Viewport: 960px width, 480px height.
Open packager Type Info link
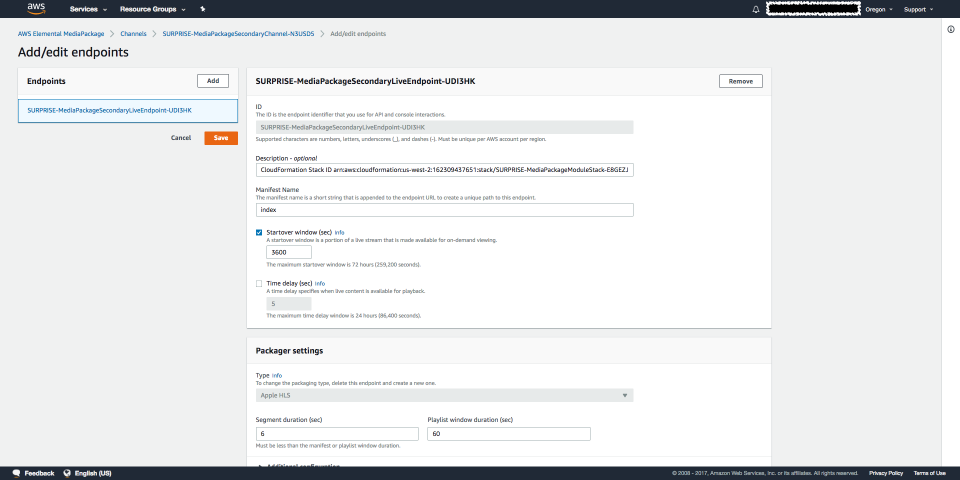click(277, 375)
